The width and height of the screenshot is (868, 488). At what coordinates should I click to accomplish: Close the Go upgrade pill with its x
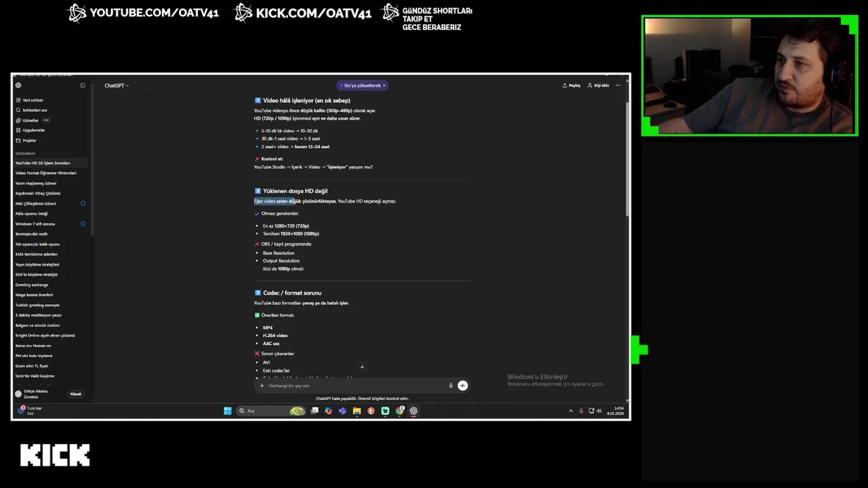(384, 85)
